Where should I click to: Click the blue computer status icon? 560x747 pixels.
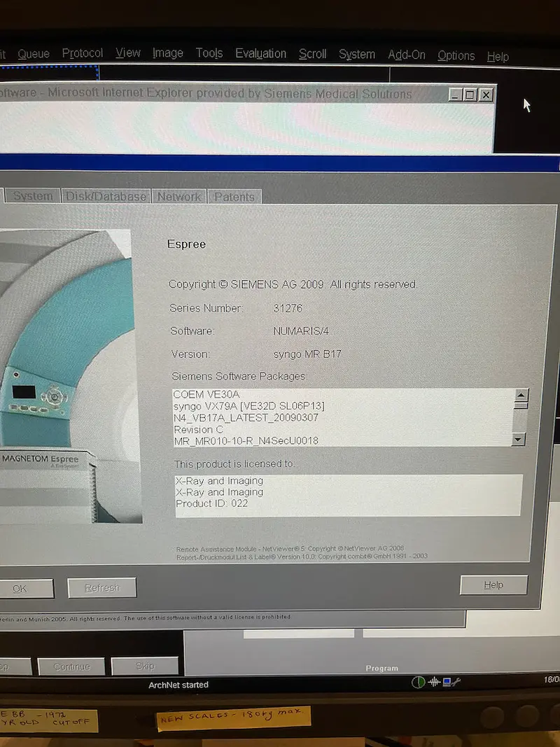[x=447, y=682]
